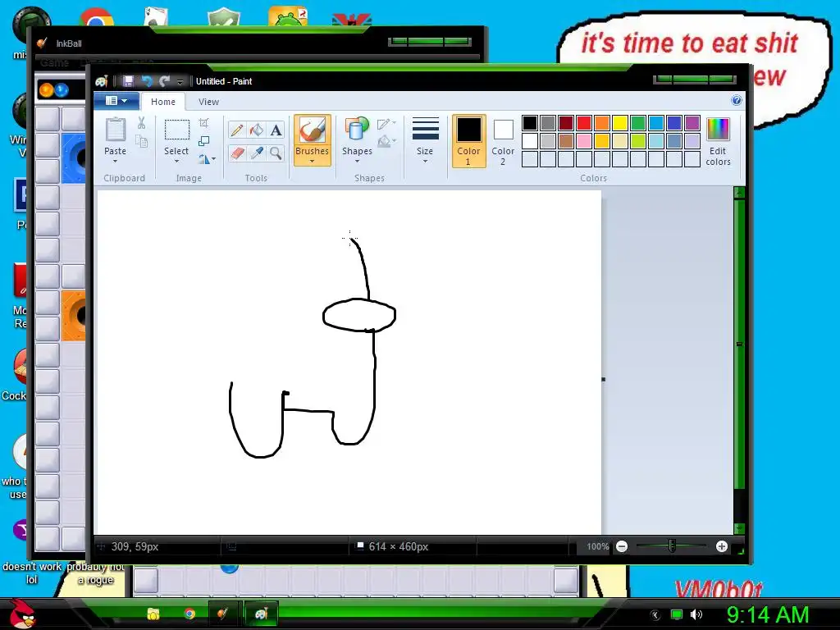Screen dimensions: 840x630
Task: Select the Pencil tool in Paint
Action: (x=237, y=130)
